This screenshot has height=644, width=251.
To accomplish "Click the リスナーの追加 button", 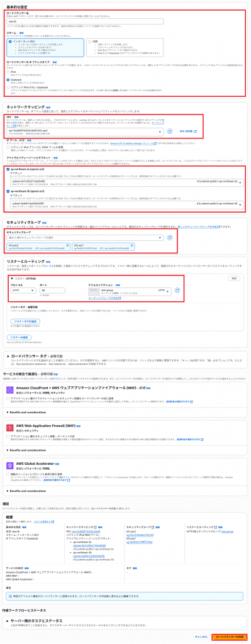I will click(20, 337).
